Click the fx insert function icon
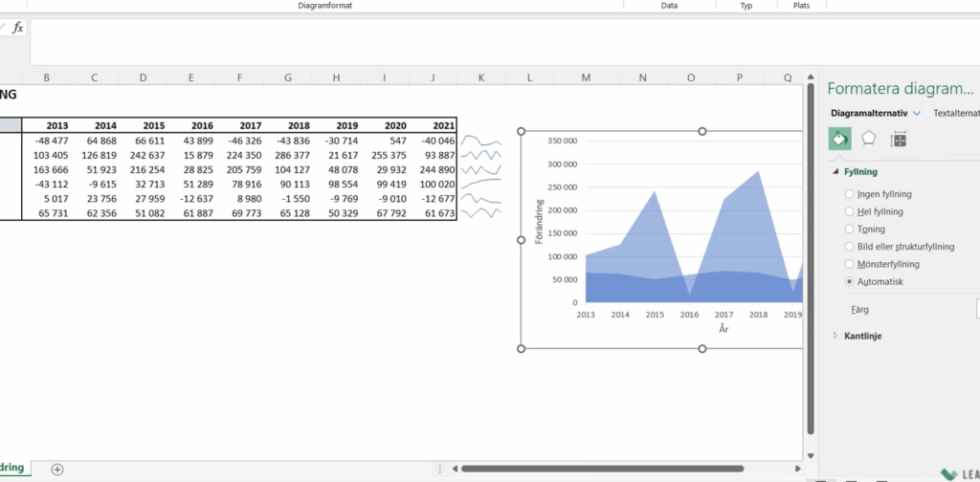 [17, 28]
